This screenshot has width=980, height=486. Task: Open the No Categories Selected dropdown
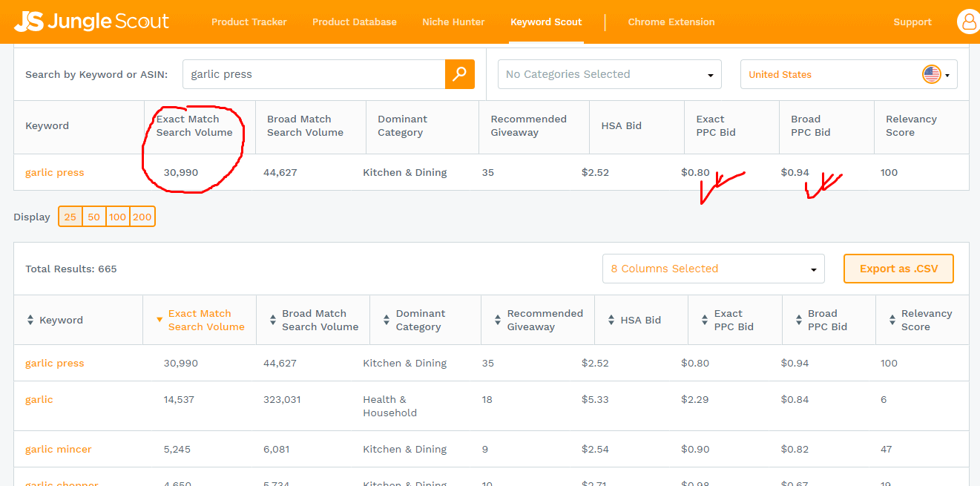click(609, 74)
